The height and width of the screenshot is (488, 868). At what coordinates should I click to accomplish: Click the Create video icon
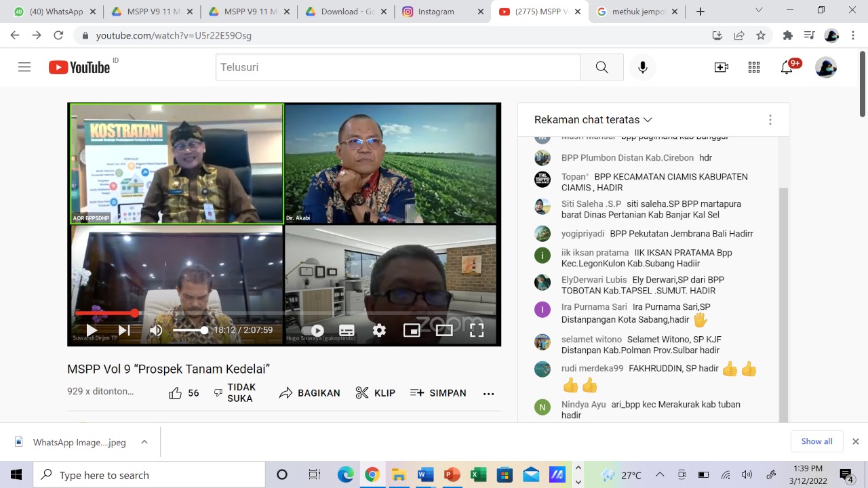tap(722, 67)
